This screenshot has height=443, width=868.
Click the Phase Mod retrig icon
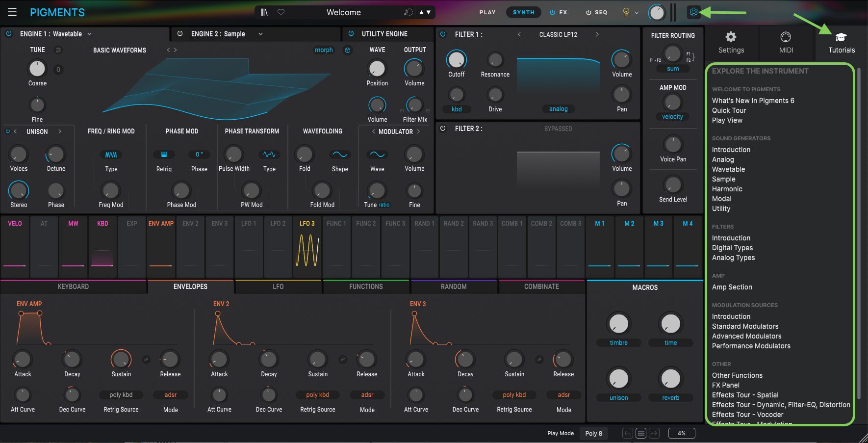click(164, 155)
